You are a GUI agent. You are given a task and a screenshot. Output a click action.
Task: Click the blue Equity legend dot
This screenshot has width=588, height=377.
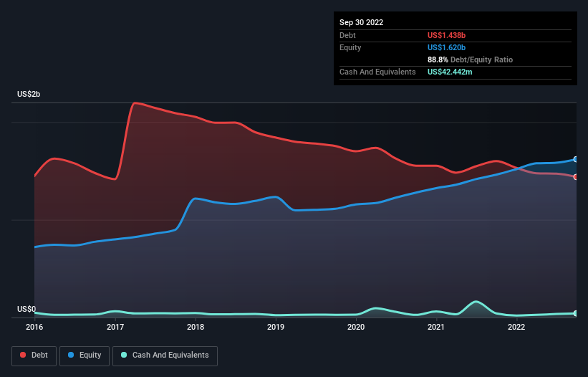click(71, 355)
